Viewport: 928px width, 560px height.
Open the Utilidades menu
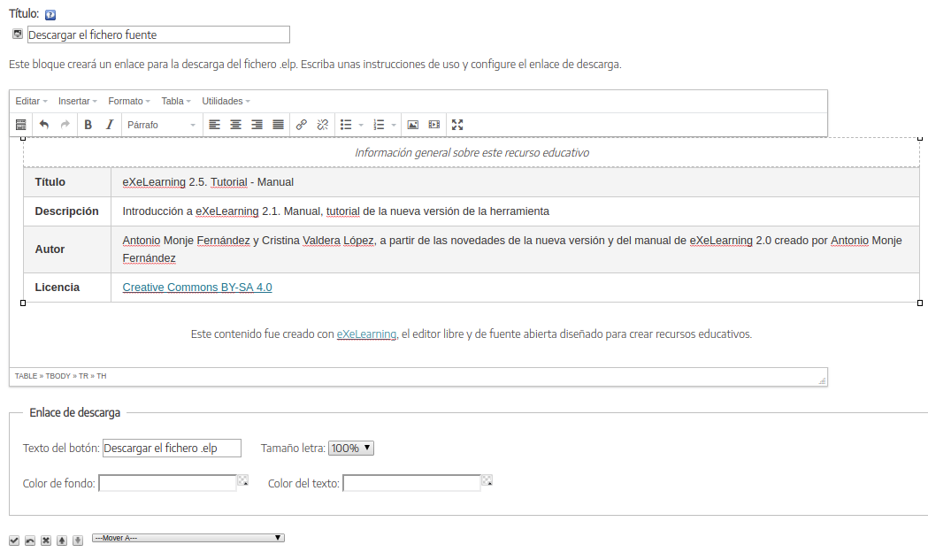click(x=226, y=101)
